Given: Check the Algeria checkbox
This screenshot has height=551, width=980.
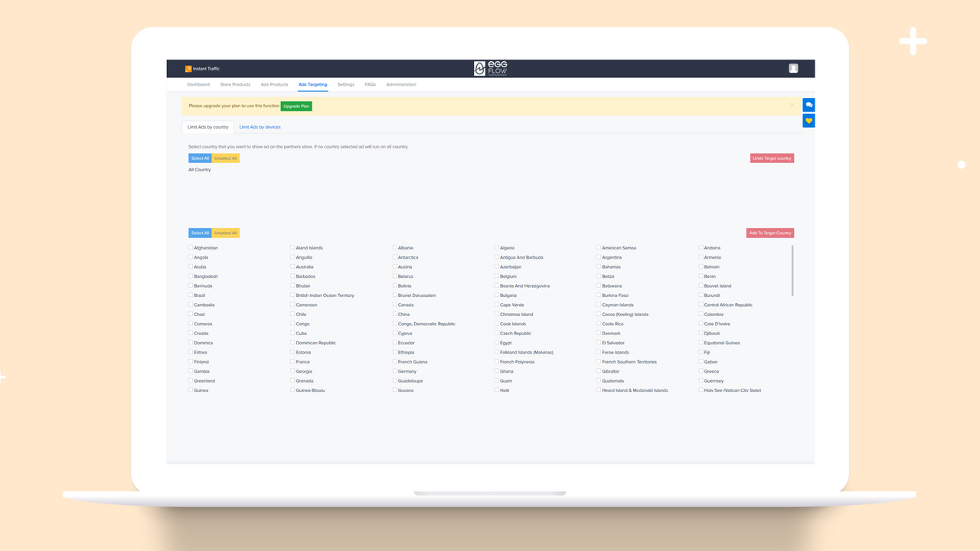Looking at the screenshot, I should point(497,248).
